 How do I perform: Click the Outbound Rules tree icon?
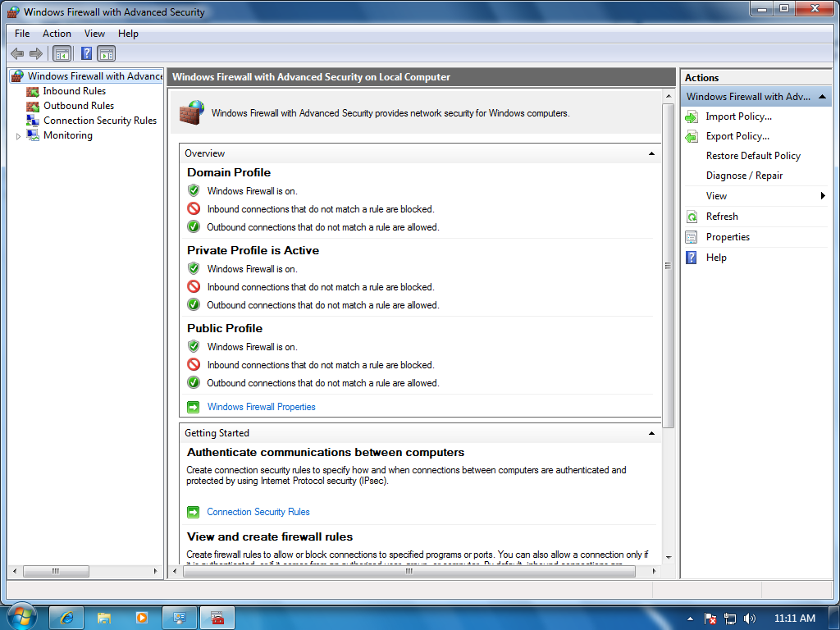click(x=33, y=106)
